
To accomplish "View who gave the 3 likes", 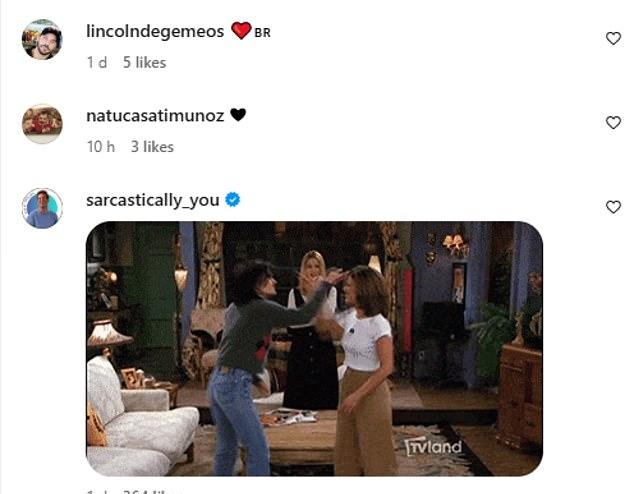I will coord(152,147).
